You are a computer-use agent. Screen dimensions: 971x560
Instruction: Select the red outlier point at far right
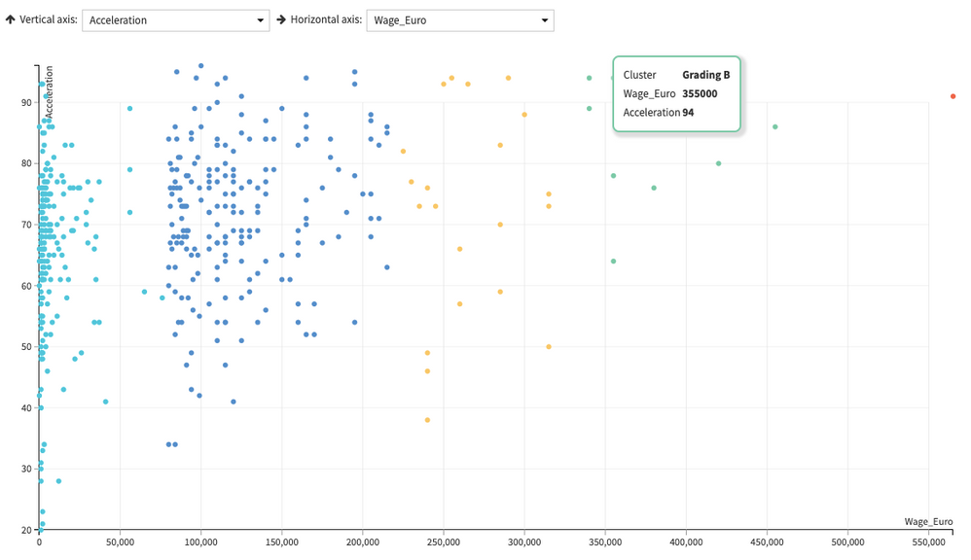coord(953,96)
